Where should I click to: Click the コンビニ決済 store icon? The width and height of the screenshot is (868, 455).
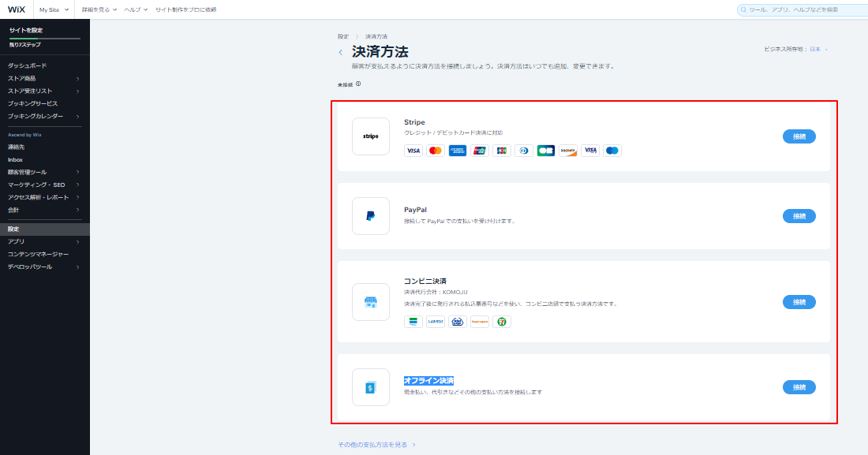(371, 302)
